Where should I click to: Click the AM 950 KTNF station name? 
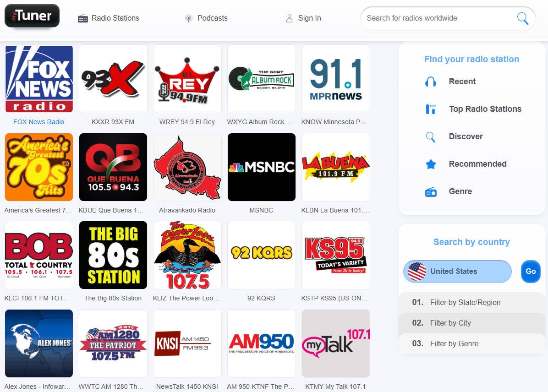point(261,387)
